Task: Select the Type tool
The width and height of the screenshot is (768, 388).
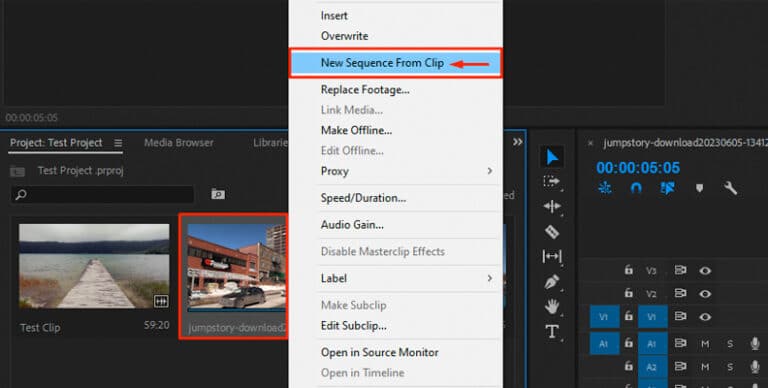Action: [x=552, y=332]
